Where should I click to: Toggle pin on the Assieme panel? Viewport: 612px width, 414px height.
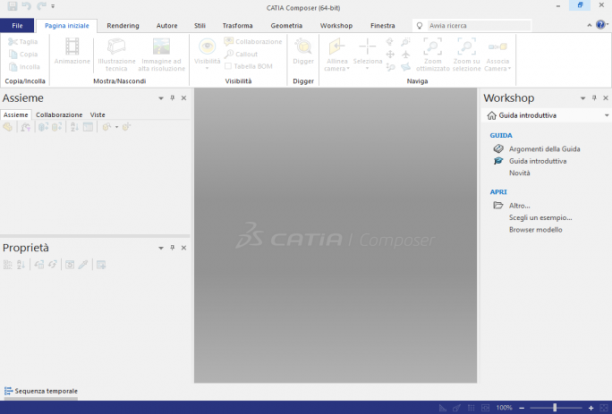(x=172, y=98)
